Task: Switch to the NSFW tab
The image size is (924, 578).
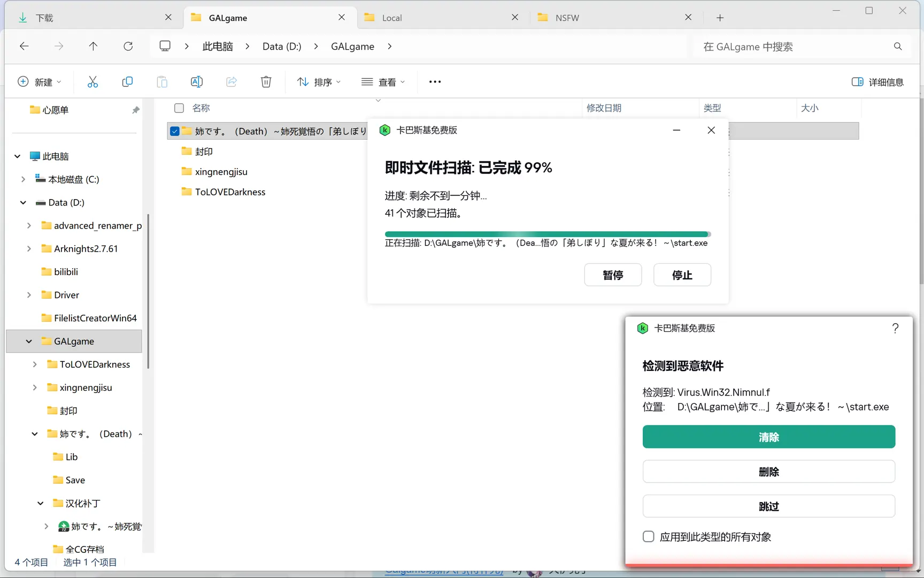Action: (x=618, y=18)
